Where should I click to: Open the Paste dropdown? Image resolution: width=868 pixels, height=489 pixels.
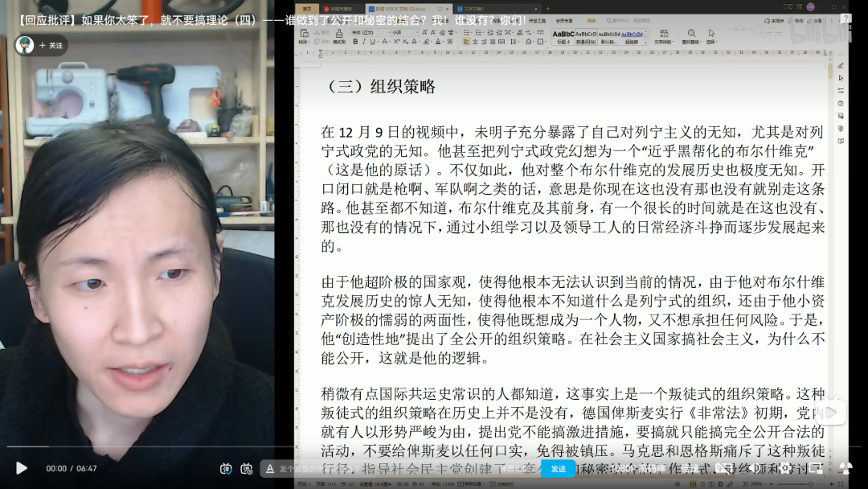pyautogui.click(x=304, y=42)
